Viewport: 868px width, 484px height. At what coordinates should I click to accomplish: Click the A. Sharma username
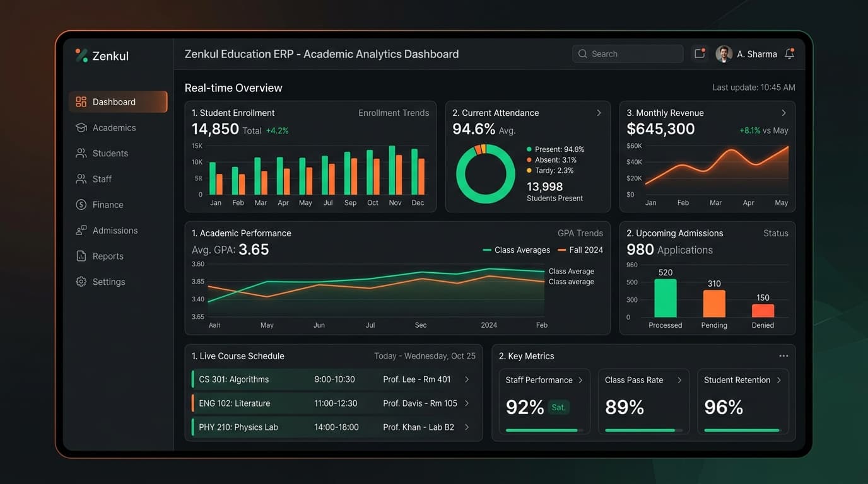click(757, 54)
